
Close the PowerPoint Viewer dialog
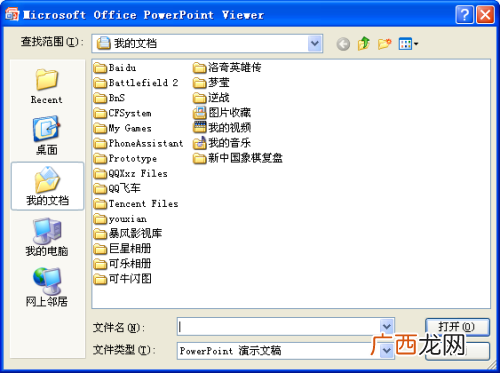point(485,15)
